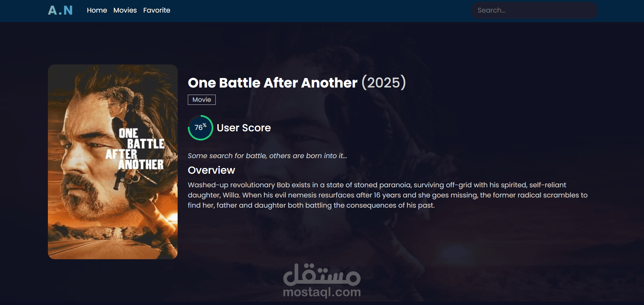
Task: Open the Home page link
Action: coord(97,10)
